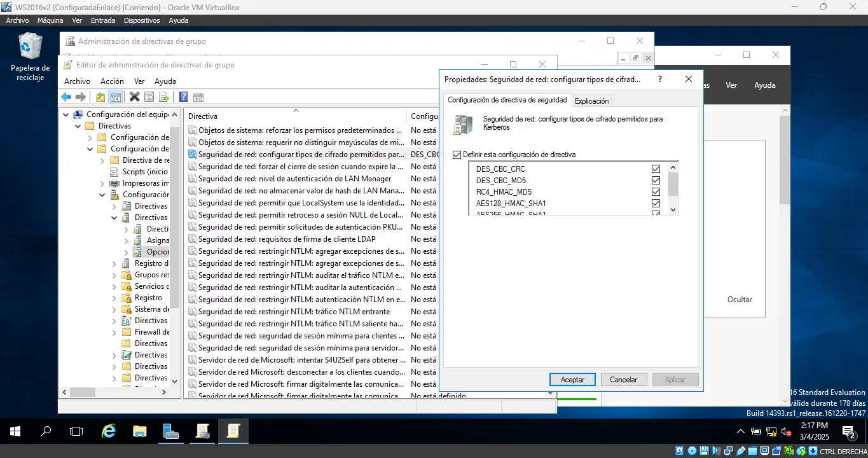
Task: Click the Delete X toolbar icon
Action: pos(134,97)
